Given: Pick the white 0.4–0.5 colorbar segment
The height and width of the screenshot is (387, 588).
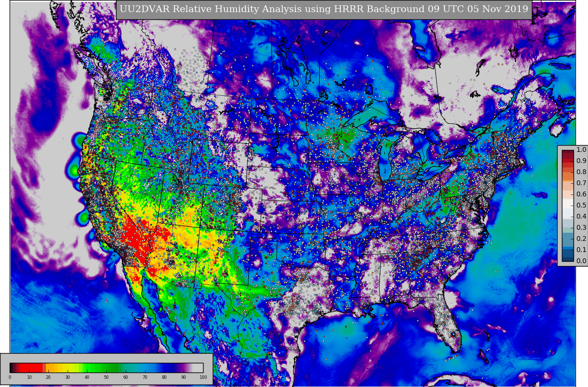Looking at the screenshot, I should [568, 211].
